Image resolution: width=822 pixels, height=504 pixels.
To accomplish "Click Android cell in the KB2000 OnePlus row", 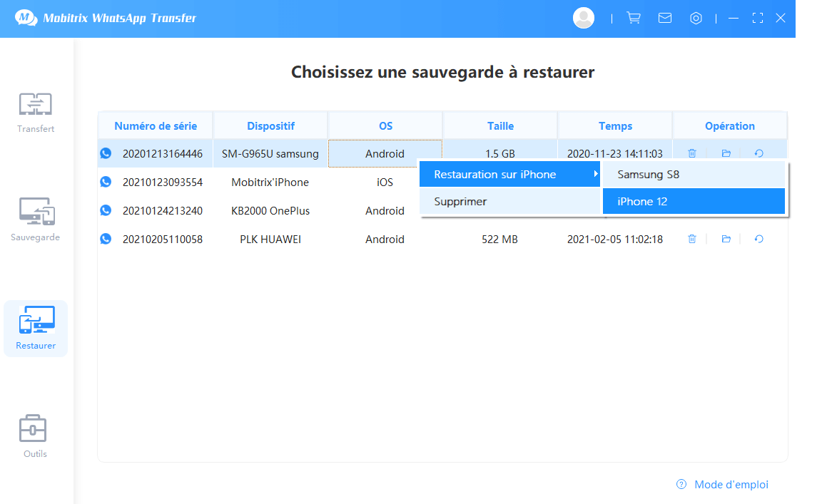I will click(385, 210).
